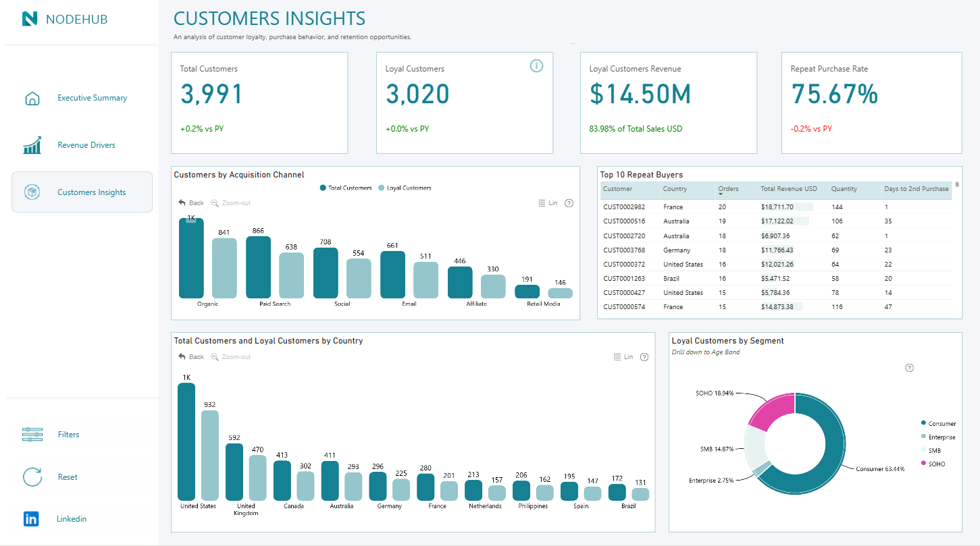The width and height of the screenshot is (980, 546).
Task: Click Back arrow in Acquisition Channel chart
Action: click(x=182, y=202)
